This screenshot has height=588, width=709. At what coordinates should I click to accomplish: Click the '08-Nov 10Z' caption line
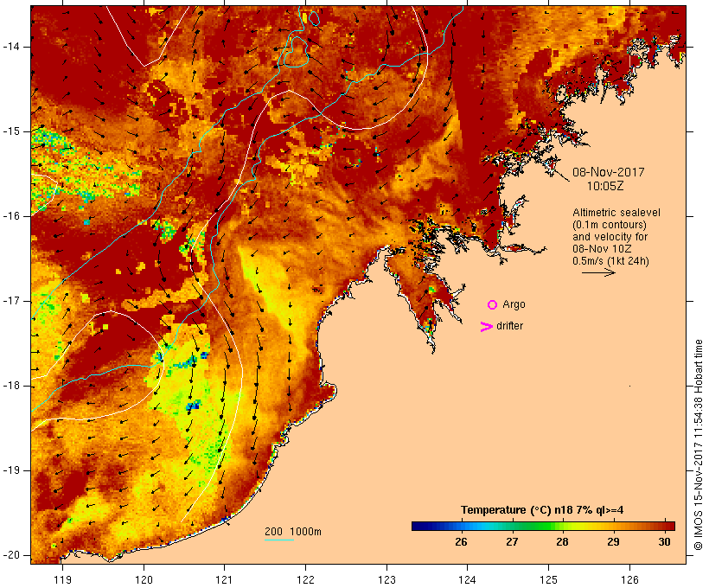(602, 249)
